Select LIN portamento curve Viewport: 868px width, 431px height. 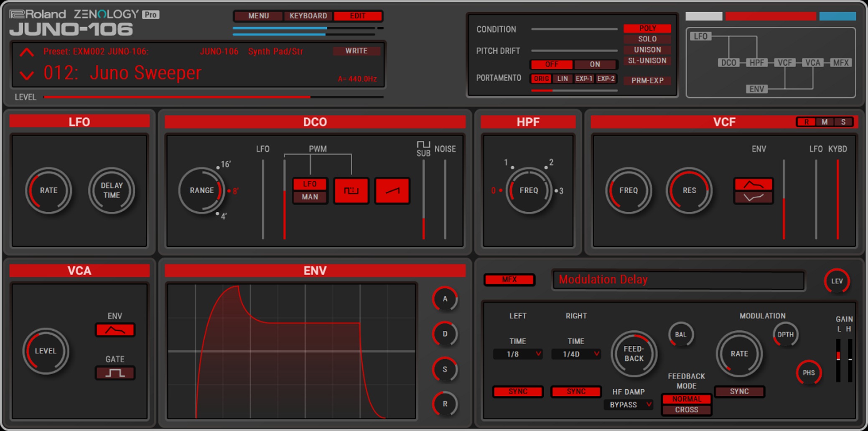coord(563,79)
